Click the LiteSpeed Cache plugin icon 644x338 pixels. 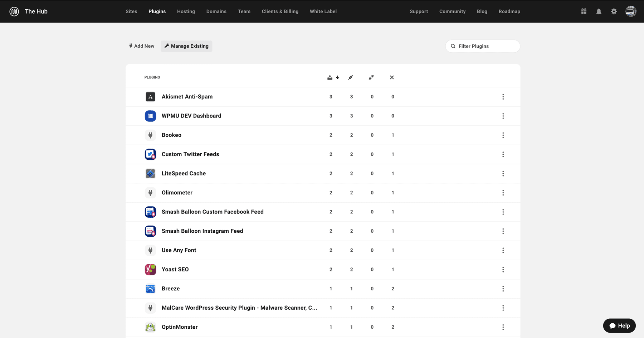[150, 173]
